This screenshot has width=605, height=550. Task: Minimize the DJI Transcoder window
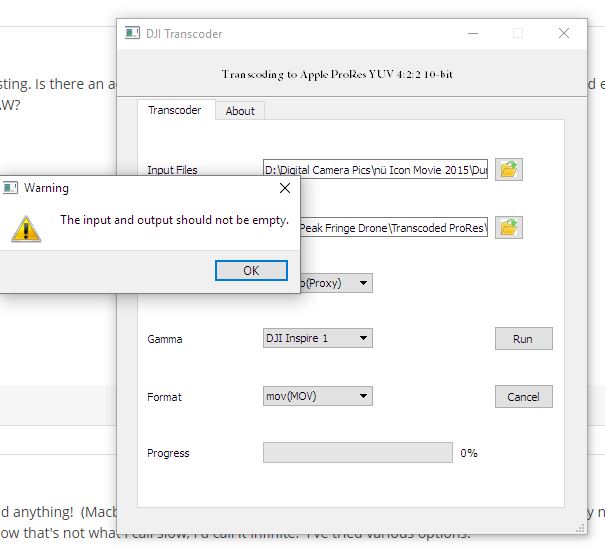click(473, 34)
